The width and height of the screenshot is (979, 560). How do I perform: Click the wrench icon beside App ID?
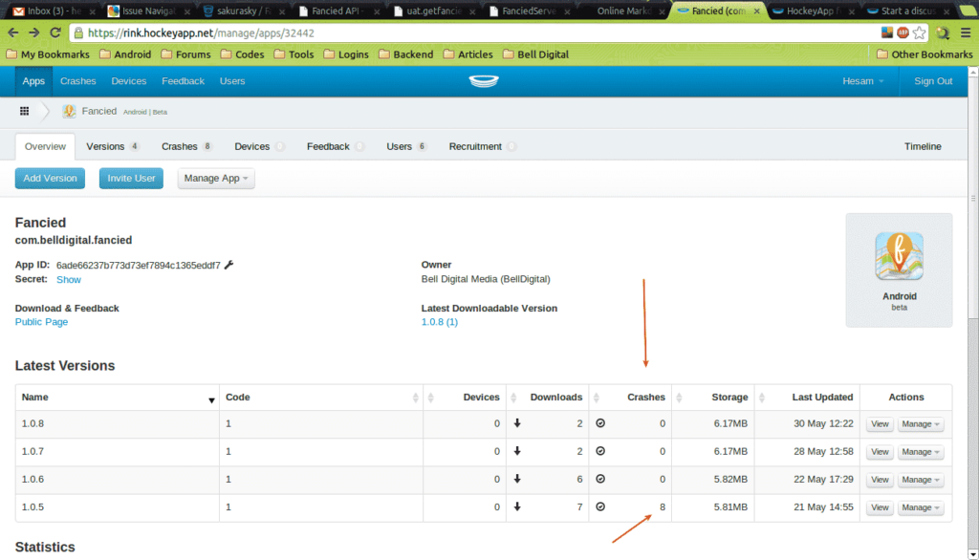coord(229,265)
